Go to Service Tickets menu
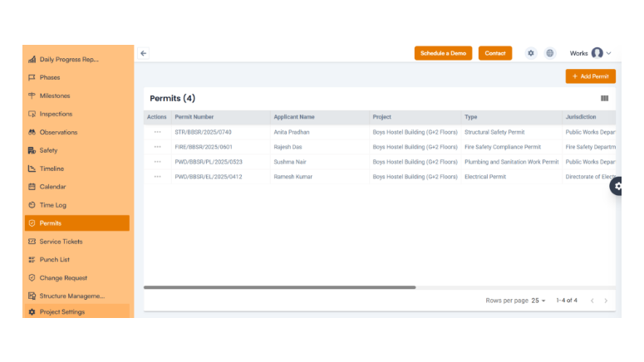 click(x=61, y=242)
